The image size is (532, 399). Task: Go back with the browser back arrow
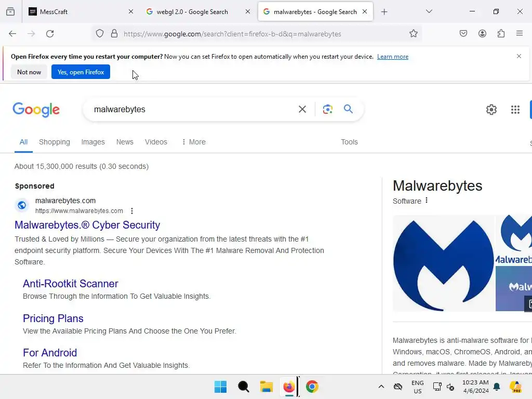12,34
